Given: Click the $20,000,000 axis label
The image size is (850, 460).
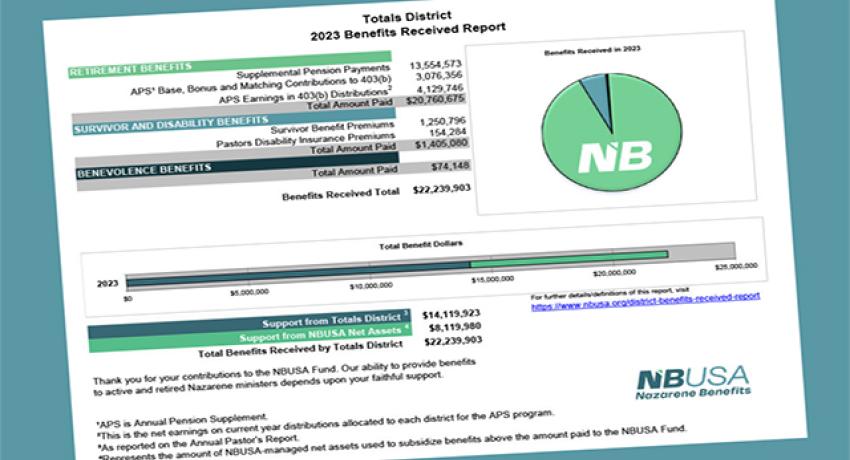Looking at the screenshot, I should [x=615, y=273].
